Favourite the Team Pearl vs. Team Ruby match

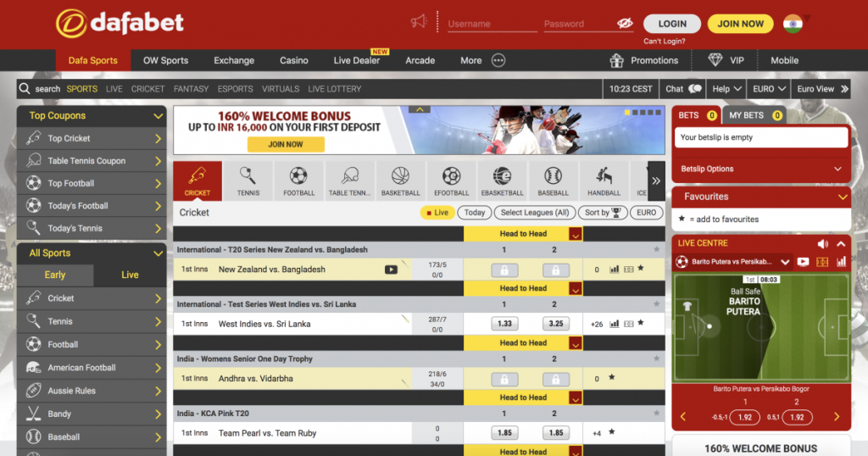point(612,431)
